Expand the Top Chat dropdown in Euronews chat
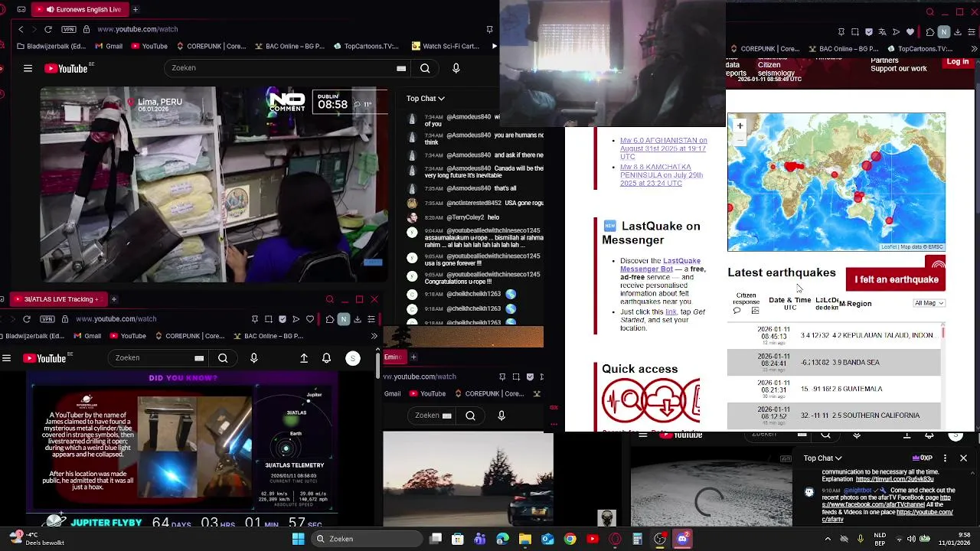 [425, 98]
